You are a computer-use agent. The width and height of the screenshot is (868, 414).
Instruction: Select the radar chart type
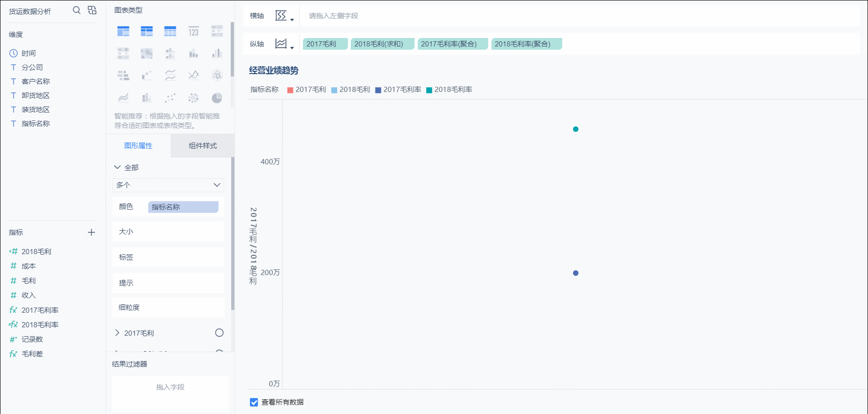(217, 75)
